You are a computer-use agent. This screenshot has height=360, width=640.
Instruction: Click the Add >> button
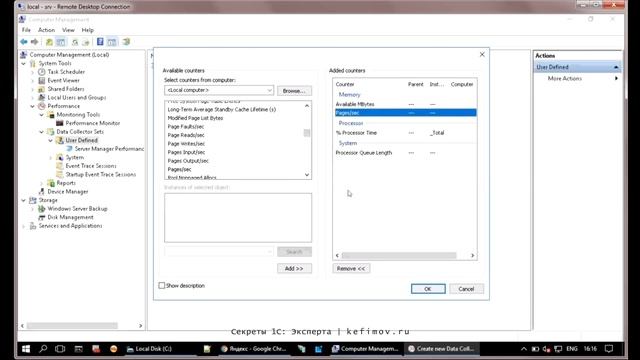(294, 268)
